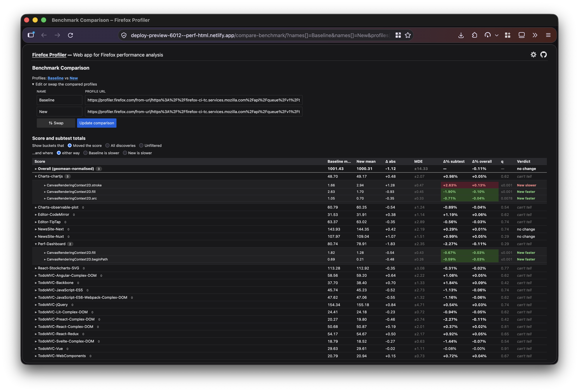
Task: Open the New profile link
Action: (x=74, y=78)
